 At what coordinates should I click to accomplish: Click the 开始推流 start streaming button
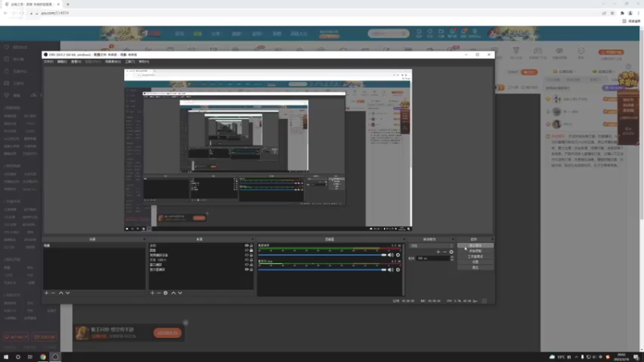click(x=475, y=245)
